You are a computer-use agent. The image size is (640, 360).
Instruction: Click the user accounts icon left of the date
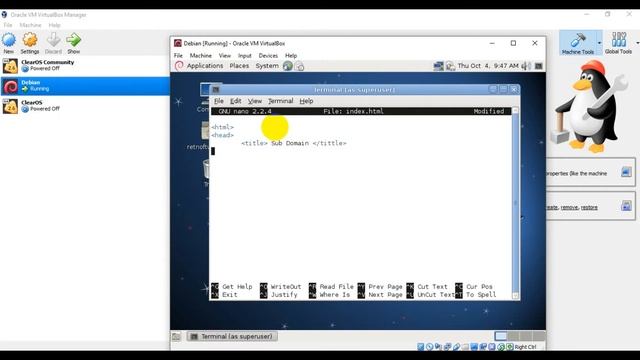[x=450, y=66]
